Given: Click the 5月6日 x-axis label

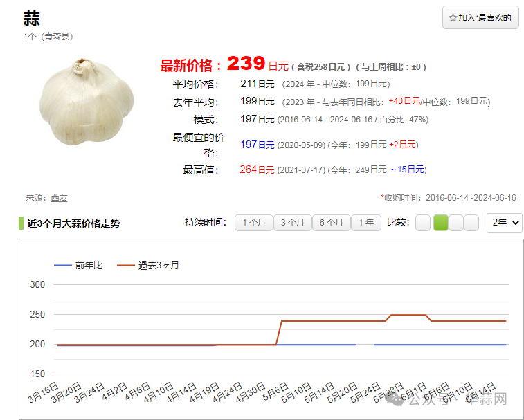Looking at the screenshot, I should tap(275, 391).
